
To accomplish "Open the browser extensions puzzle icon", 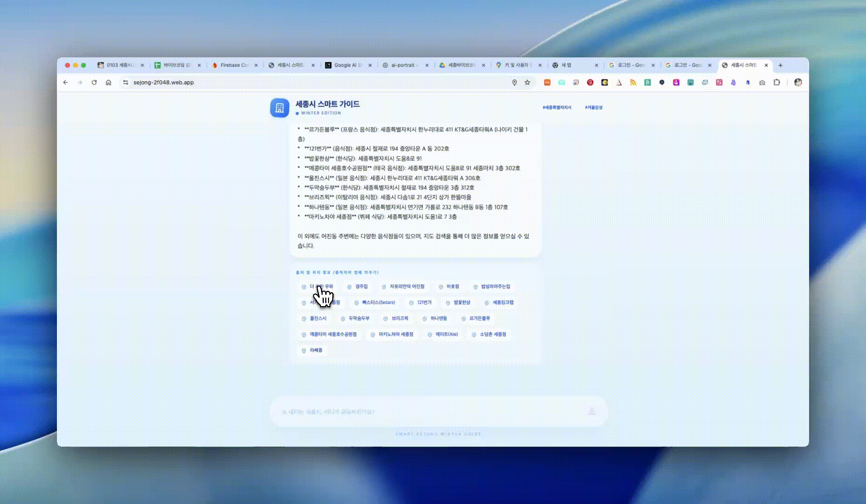I will [776, 83].
